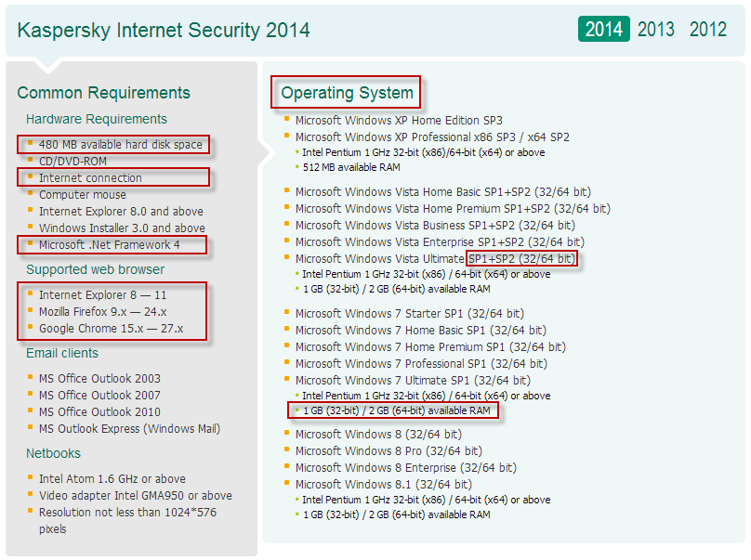The width and height of the screenshot is (751, 560).
Task: Click the Email clients subheading
Action: click(x=62, y=353)
